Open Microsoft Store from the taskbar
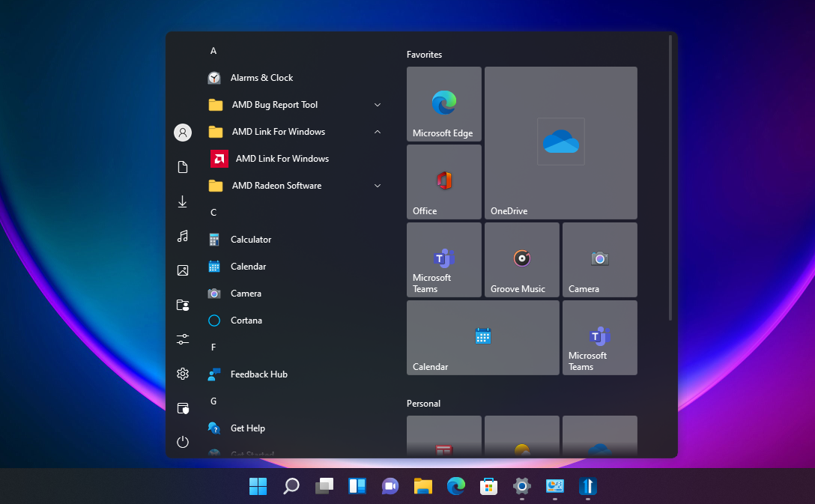The image size is (815, 504). 488,486
